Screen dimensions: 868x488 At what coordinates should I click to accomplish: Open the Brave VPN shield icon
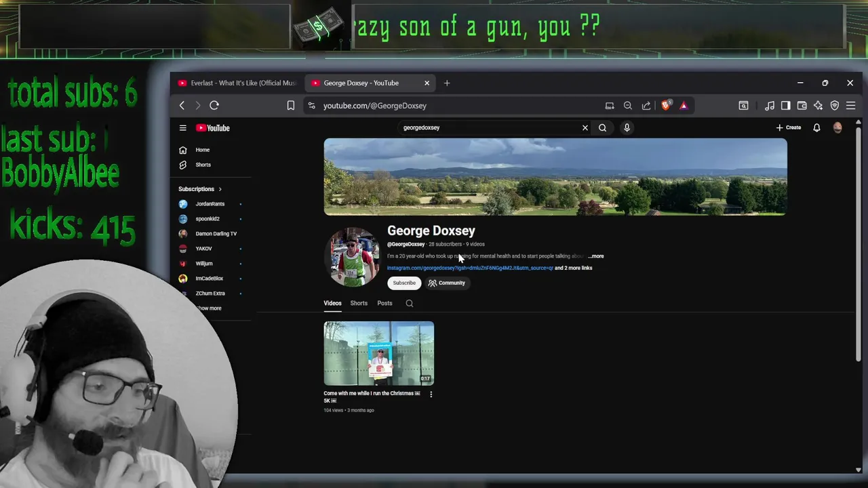point(835,105)
